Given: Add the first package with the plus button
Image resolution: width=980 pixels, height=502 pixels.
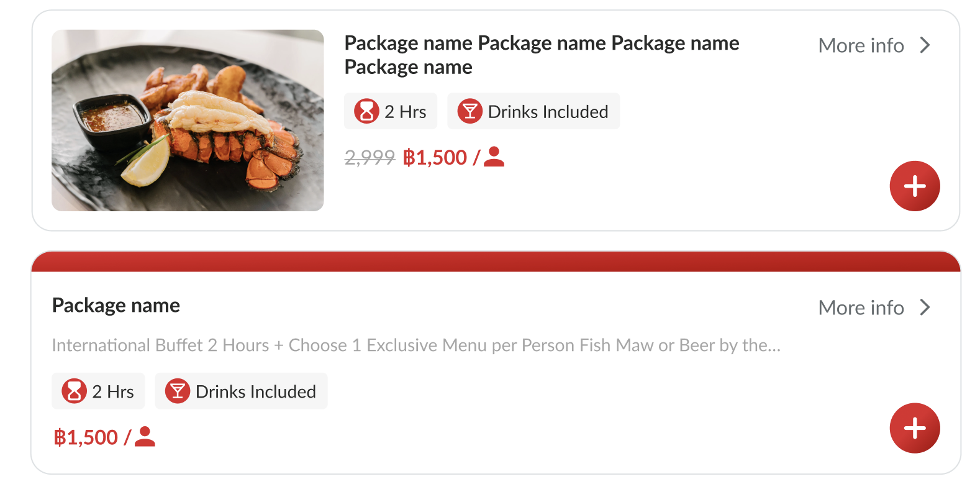Looking at the screenshot, I should point(914,186).
